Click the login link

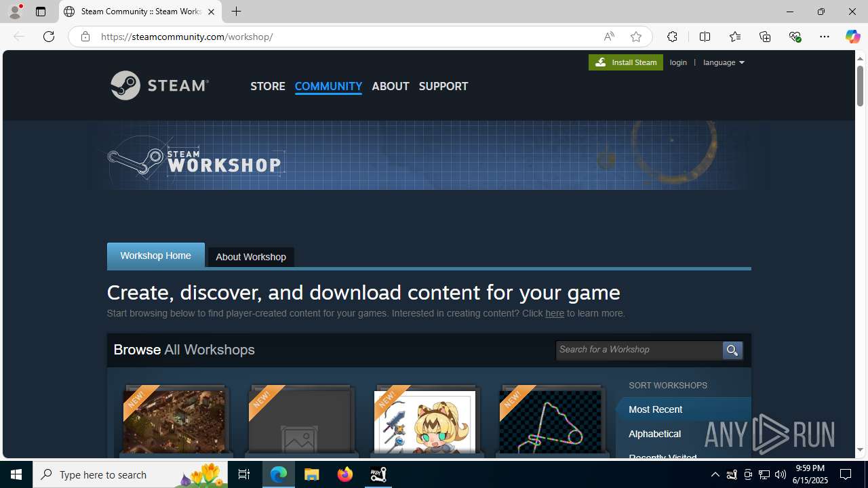coord(678,62)
